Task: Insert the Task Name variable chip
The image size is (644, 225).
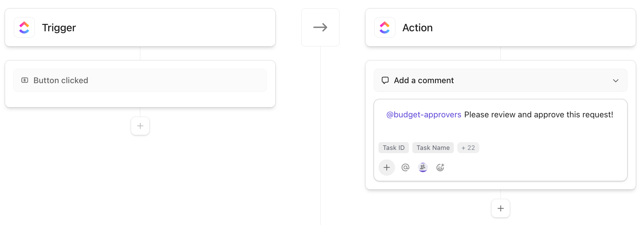Action: tap(433, 147)
